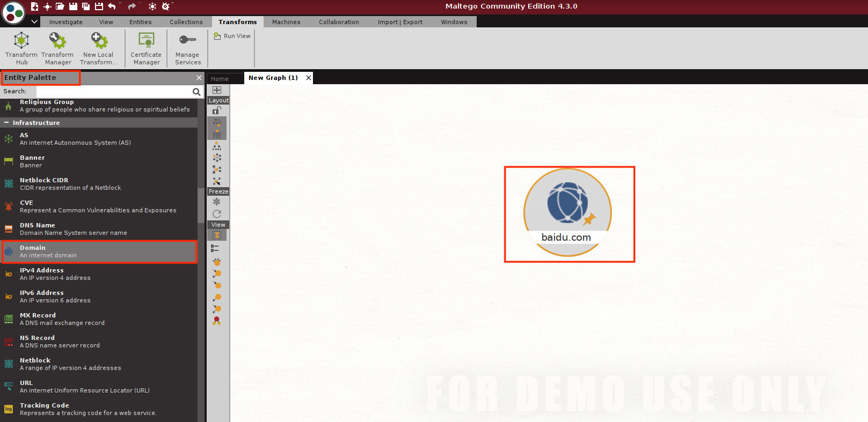Click the red and yellow balls icon
Image resolution: width=868 pixels, height=422 pixels.
(x=217, y=321)
